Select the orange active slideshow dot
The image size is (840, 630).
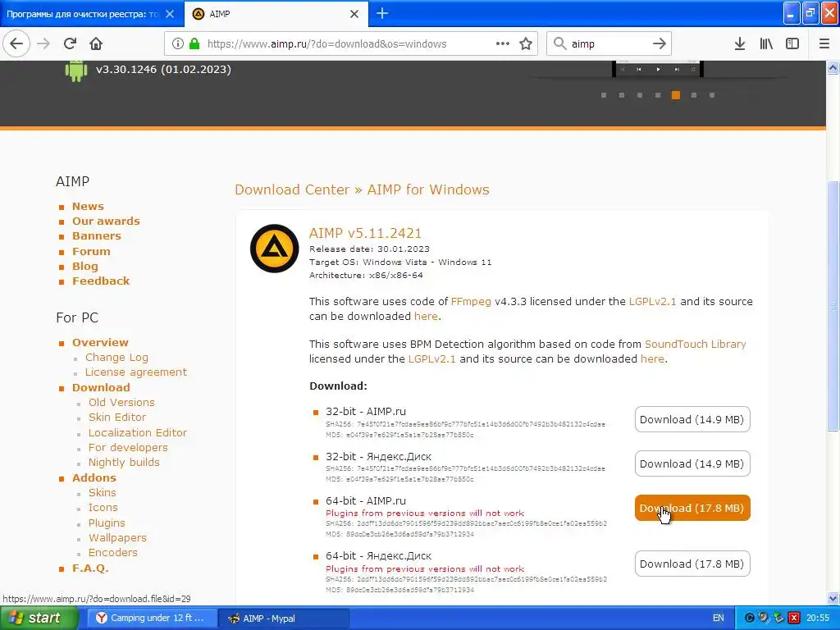[x=676, y=95]
